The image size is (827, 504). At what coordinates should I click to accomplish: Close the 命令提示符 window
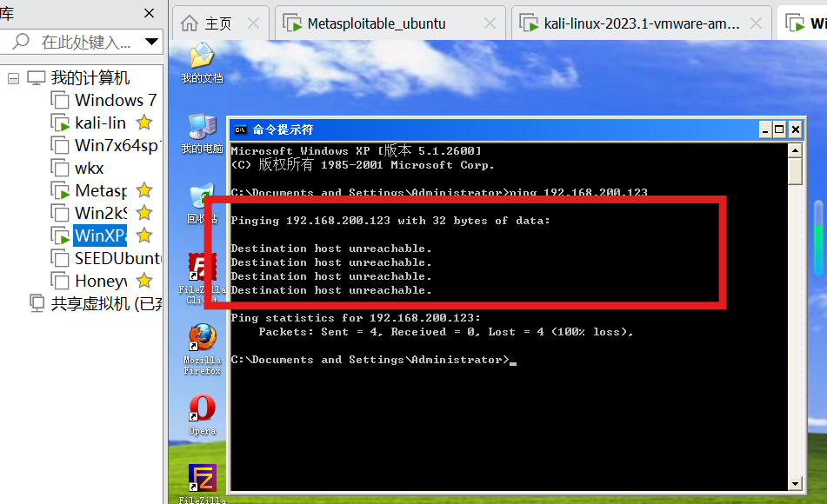pyautogui.click(x=796, y=129)
